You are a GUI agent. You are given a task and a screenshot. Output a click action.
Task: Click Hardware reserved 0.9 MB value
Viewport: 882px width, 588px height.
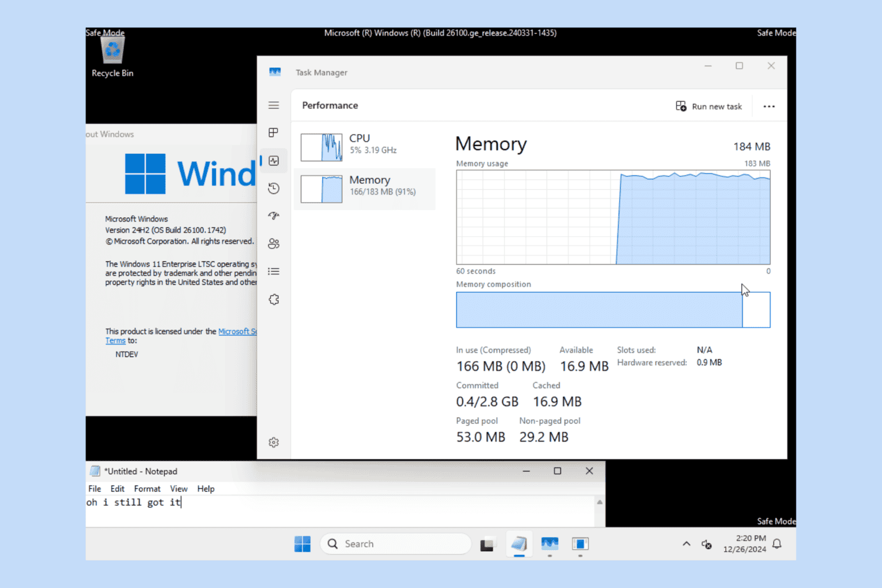coord(709,363)
